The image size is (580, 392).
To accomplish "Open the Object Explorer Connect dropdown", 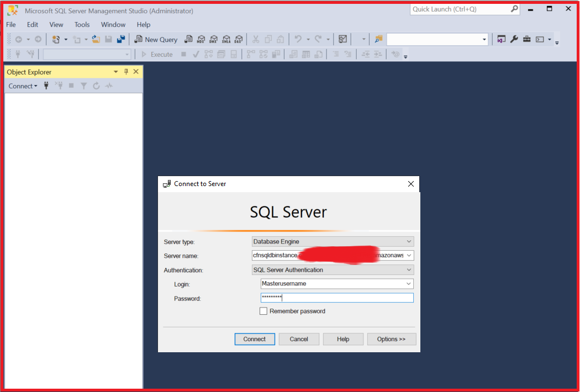I will pos(23,86).
